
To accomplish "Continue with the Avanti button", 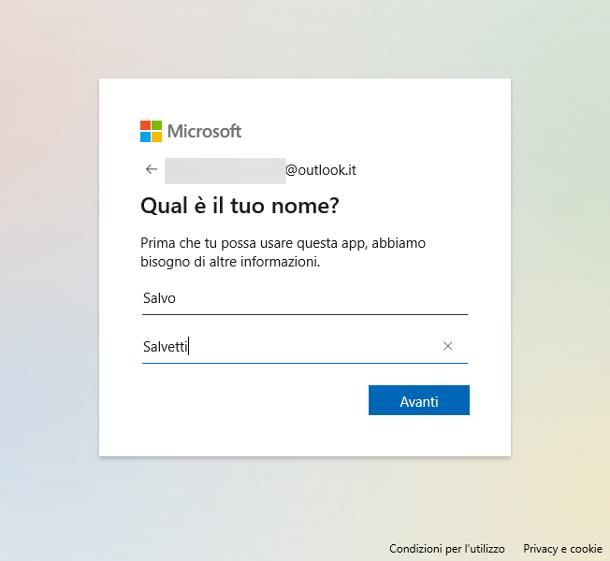I will [419, 400].
